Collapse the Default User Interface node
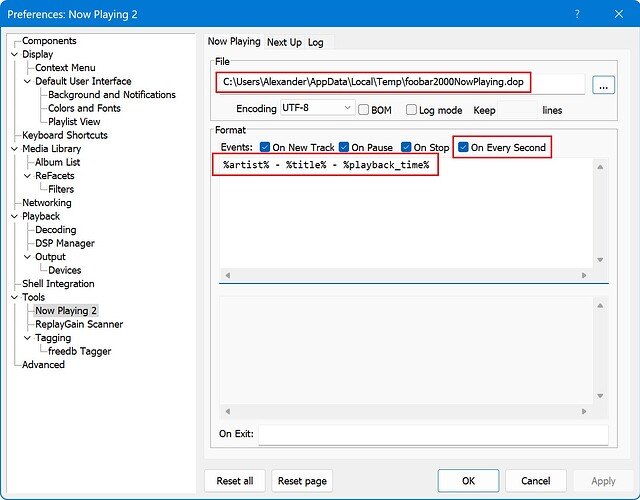This screenshot has width=640, height=500. point(27,81)
